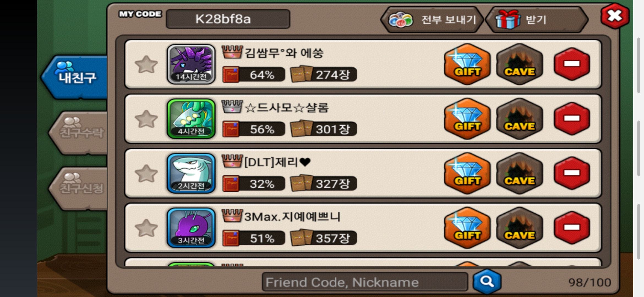
Task: Toggle the favorite star for 김쌈무°와 에쑹
Action: [x=146, y=64]
